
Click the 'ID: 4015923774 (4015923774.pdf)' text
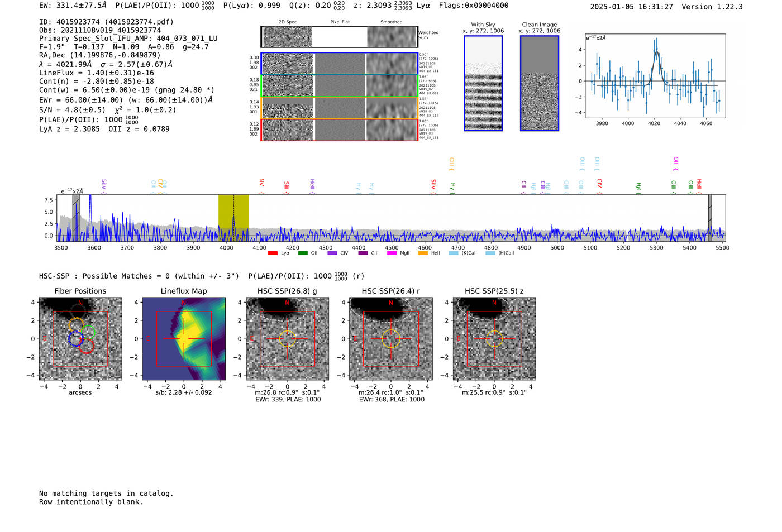point(106,22)
